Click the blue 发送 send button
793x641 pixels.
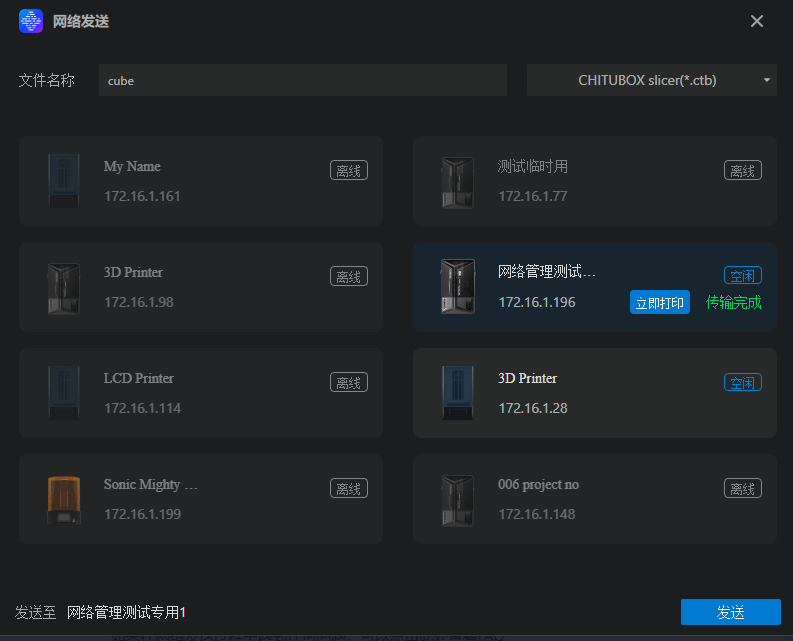click(x=730, y=612)
